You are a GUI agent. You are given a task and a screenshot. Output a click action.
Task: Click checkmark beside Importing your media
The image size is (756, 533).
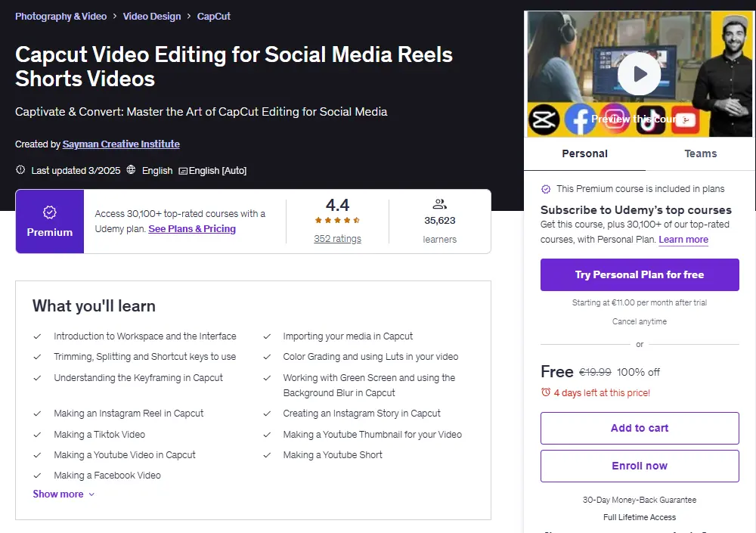[267, 336]
